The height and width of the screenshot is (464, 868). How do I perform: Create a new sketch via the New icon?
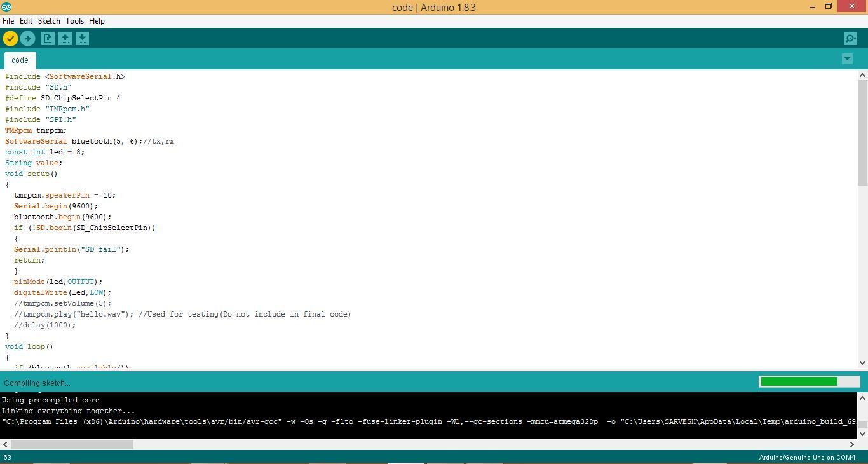coord(48,38)
